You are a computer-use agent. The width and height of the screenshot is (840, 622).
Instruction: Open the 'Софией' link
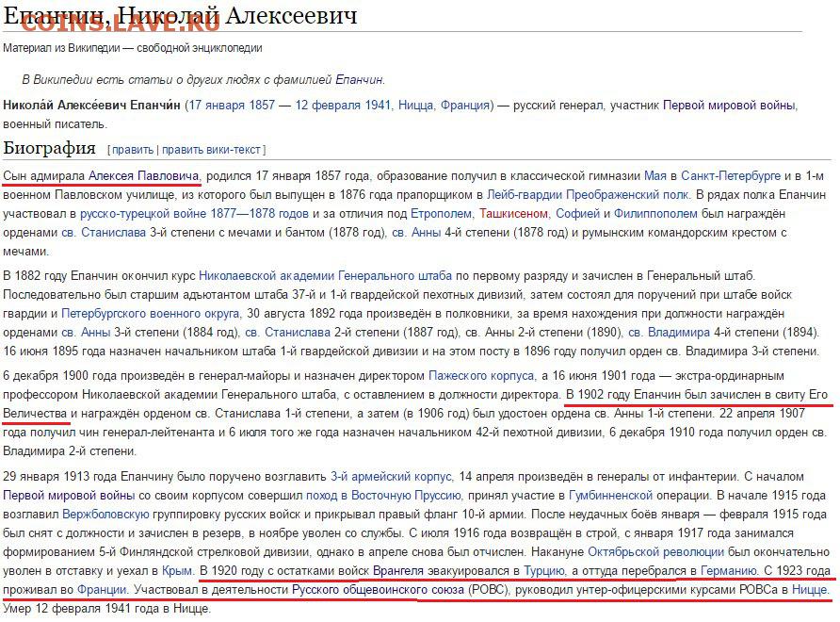pyautogui.click(x=577, y=213)
